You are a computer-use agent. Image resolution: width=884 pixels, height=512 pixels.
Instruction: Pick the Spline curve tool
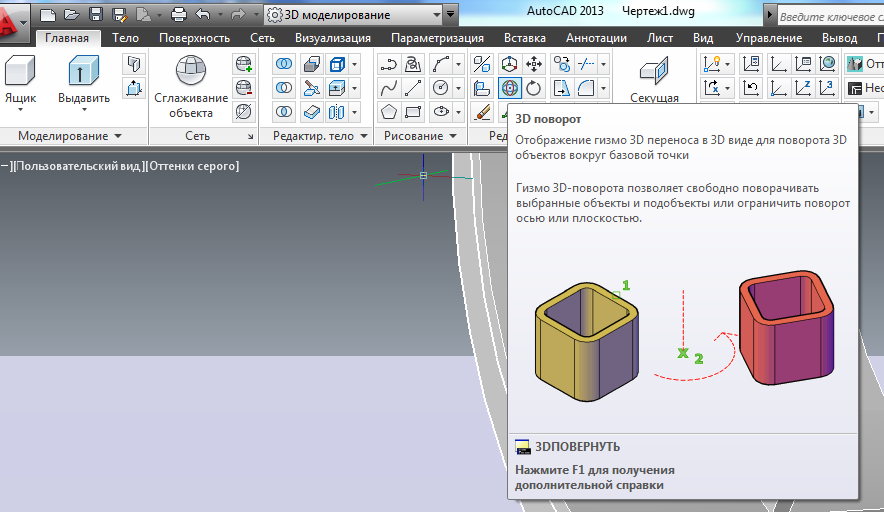(x=388, y=88)
